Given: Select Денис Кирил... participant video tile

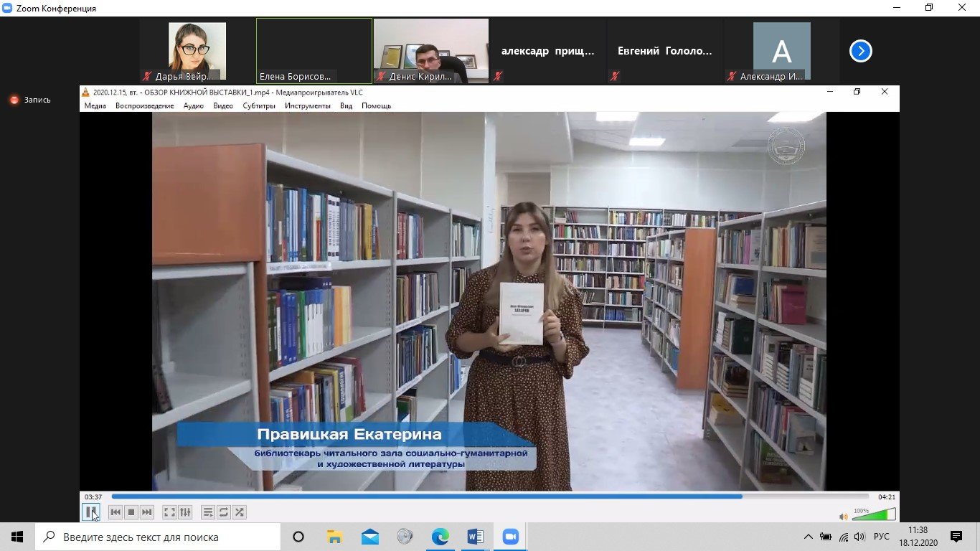Looking at the screenshot, I should [x=431, y=51].
